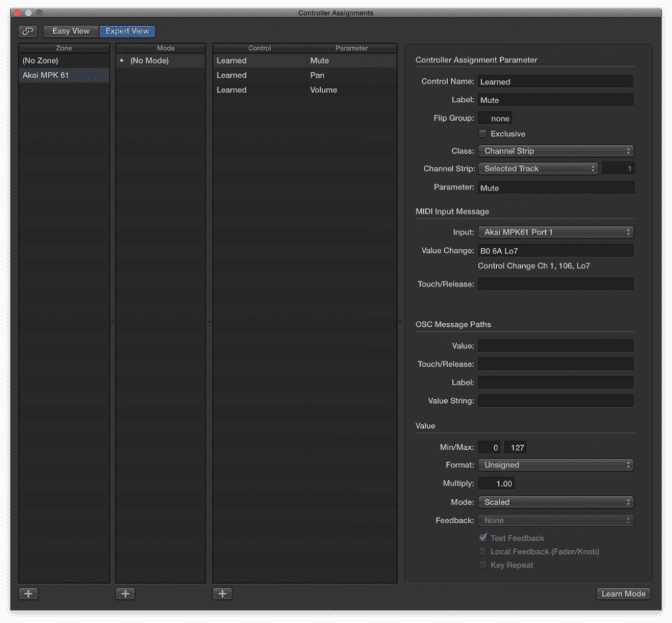
Task: Open the Channel Strip dropdown set to Selected Track
Action: pyautogui.click(x=537, y=169)
